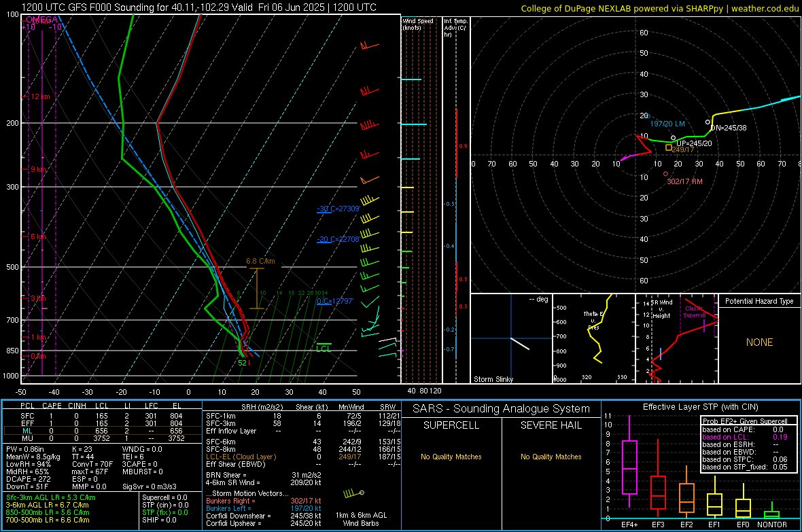Click the UP=245/20 Corfidi upshear marker
Screen dimensions: 802x532
pyautogui.click(x=673, y=138)
